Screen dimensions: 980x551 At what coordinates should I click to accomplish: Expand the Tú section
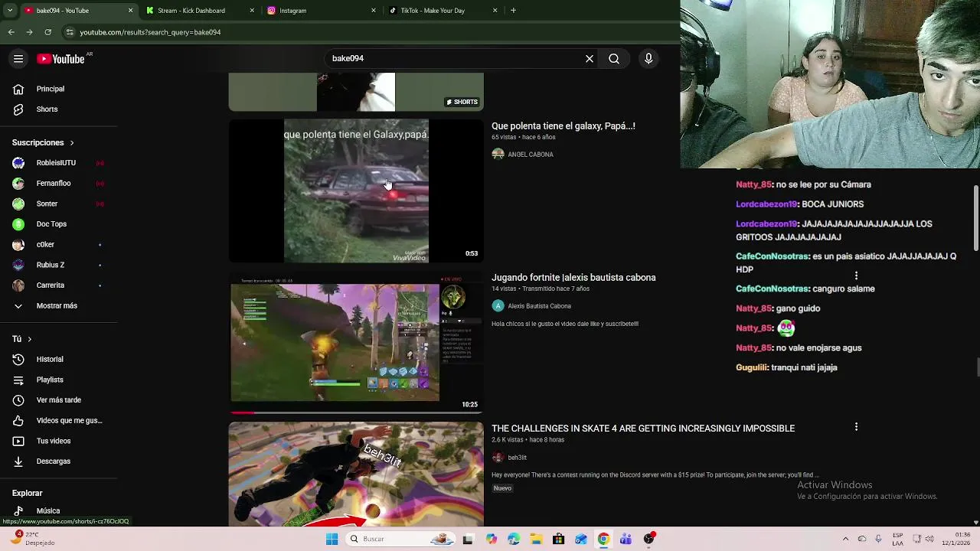click(22, 339)
